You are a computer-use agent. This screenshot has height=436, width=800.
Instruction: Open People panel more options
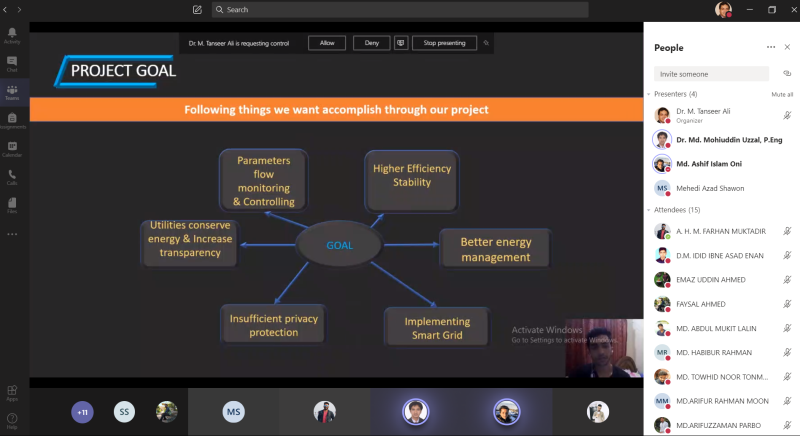771,47
